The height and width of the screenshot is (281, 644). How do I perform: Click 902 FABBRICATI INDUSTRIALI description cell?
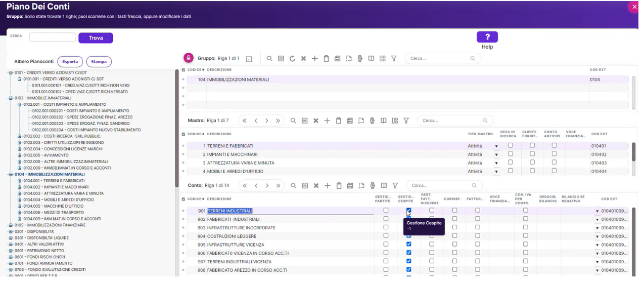tap(290, 219)
